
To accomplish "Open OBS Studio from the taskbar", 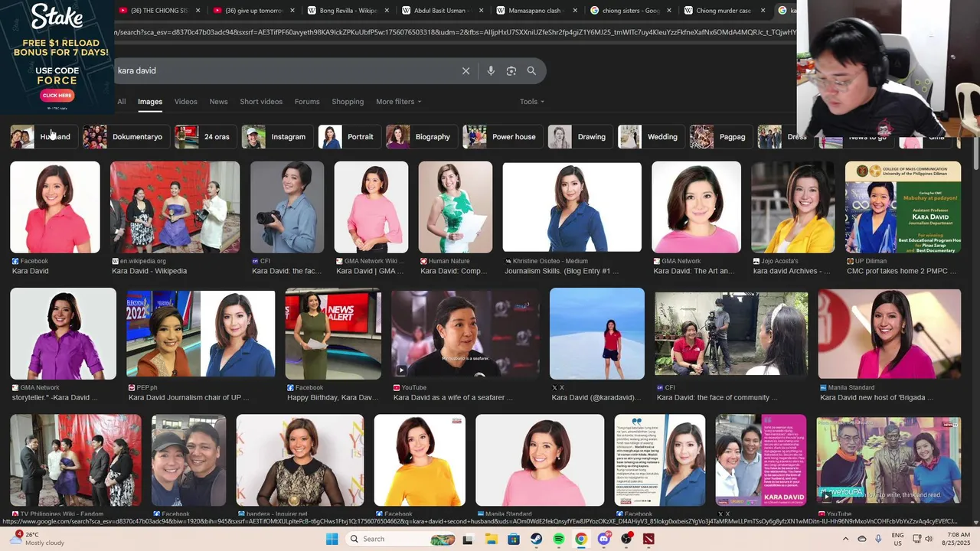I will tap(626, 539).
